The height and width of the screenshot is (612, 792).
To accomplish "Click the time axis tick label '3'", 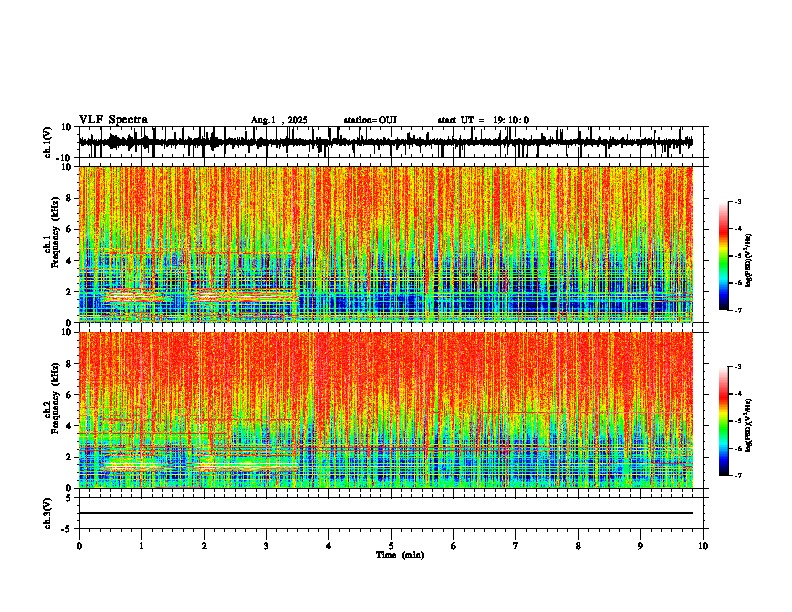I will click(266, 546).
